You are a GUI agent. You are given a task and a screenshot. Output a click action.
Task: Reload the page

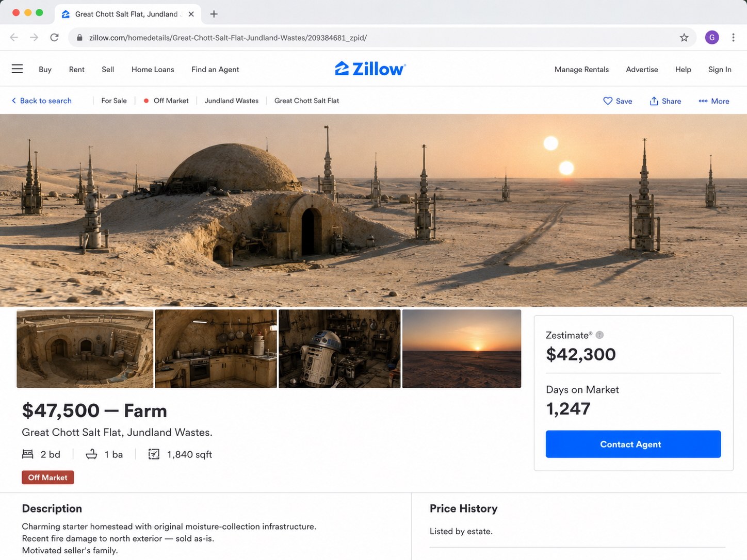click(x=54, y=37)
